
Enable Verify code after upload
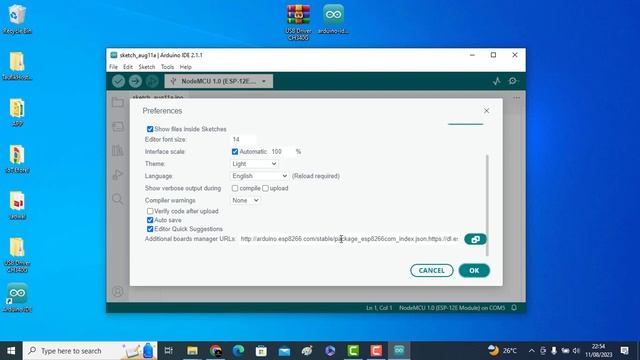[x=150, y=211]
